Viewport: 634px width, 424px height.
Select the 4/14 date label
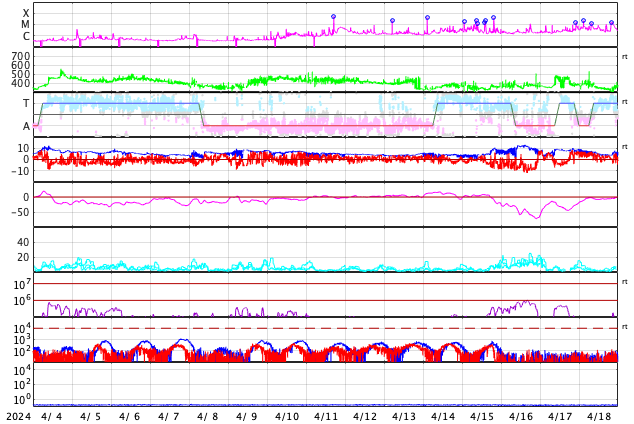(443, 416)
